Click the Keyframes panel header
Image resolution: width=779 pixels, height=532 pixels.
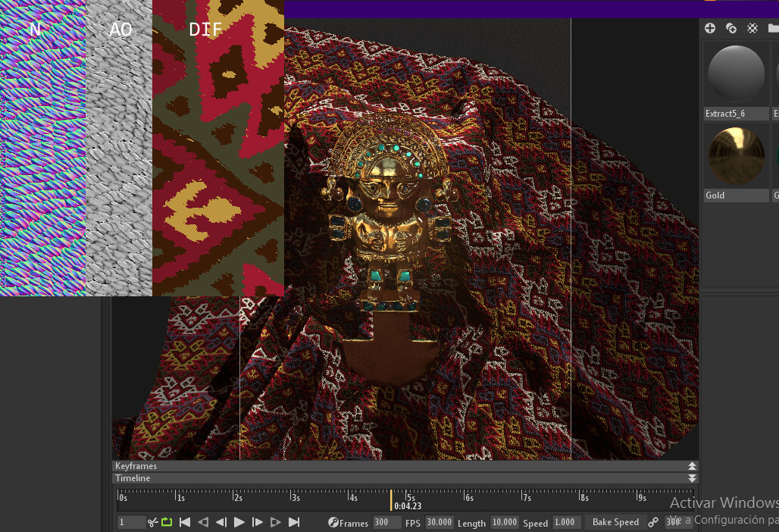point(405,466)
